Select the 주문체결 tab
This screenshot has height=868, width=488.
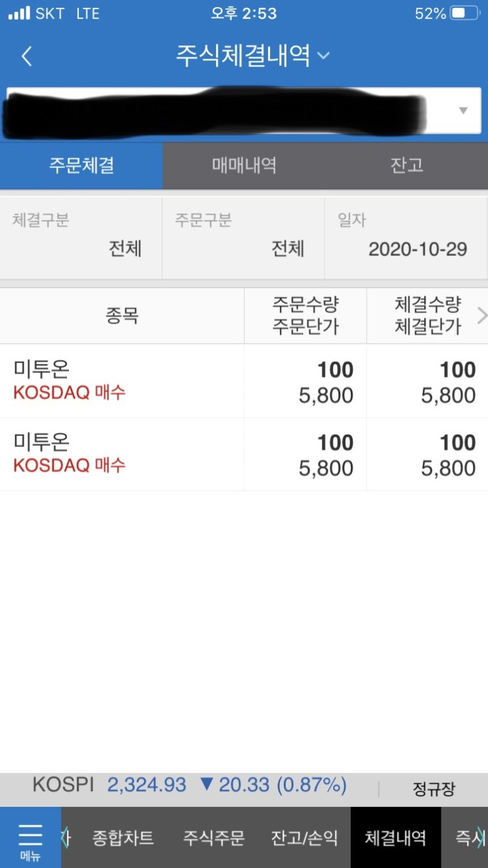click(81, 165)
